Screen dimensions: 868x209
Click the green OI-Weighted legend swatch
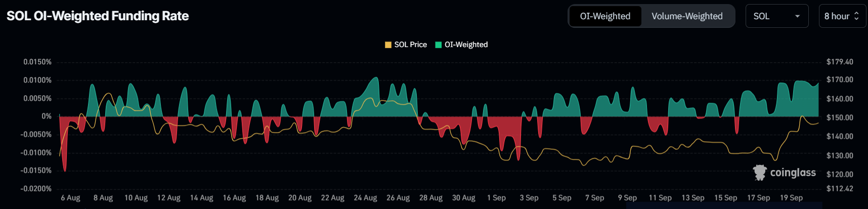pos(439,45)
